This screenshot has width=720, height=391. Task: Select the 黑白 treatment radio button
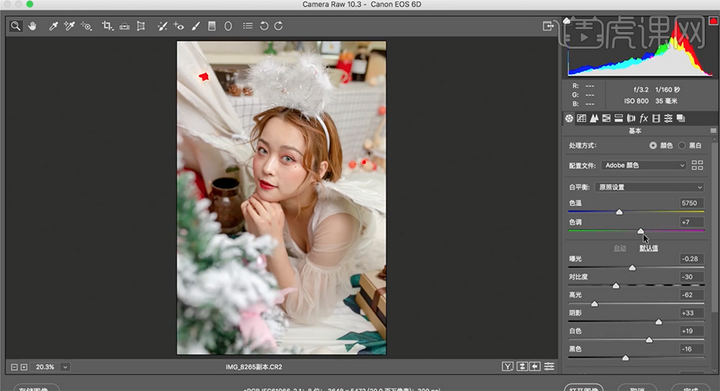tap(682, 145)
